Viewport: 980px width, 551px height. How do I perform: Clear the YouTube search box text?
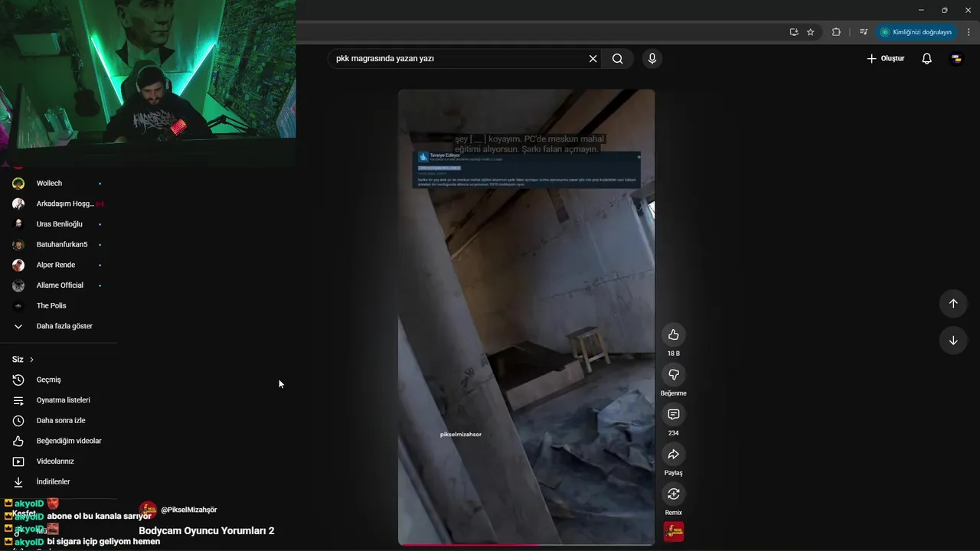[593, 59]
